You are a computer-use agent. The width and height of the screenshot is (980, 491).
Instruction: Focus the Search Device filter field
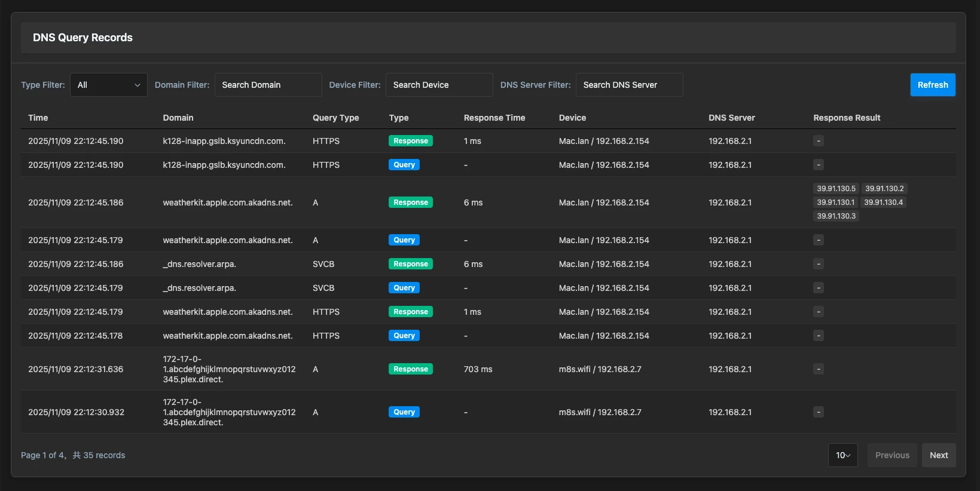pyautogui.click(x=439, y=85)
